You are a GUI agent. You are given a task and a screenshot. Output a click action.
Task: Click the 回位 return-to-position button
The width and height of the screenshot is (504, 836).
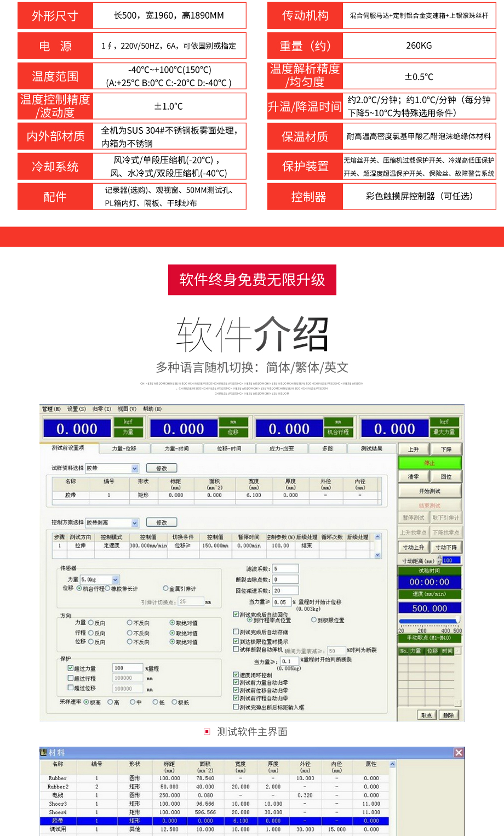(x=446, y=477)
